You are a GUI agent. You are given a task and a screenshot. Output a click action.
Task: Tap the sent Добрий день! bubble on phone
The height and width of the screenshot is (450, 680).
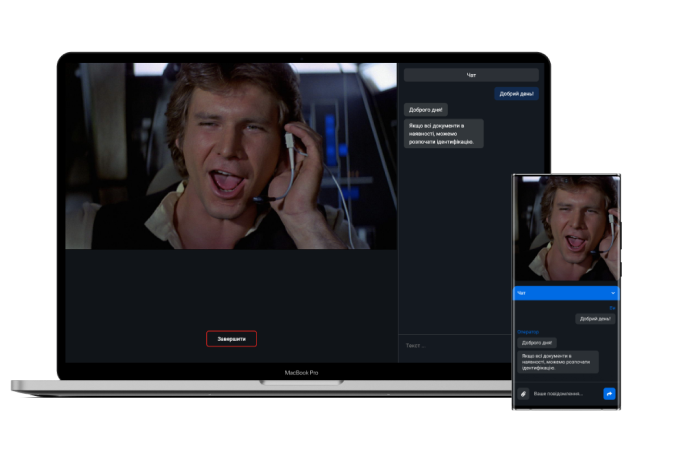(x=594, y=318)
